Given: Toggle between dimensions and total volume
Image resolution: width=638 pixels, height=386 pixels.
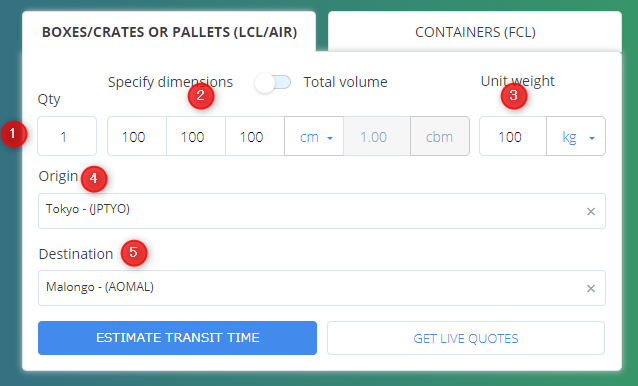Looking at the screenshot, I should (x=273, y=83).
